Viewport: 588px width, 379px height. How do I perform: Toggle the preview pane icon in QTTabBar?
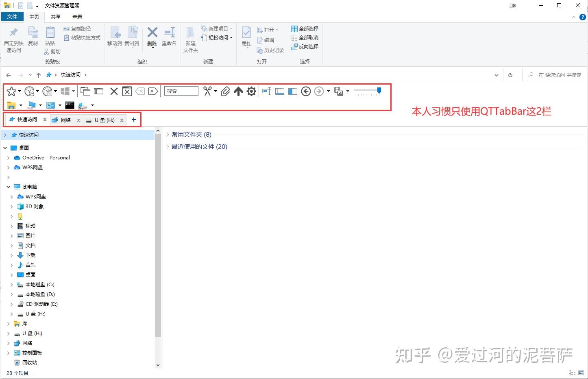279,91
